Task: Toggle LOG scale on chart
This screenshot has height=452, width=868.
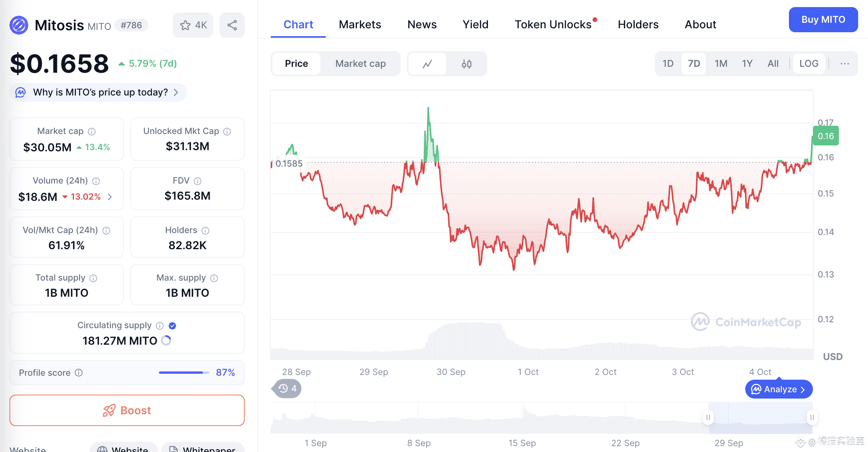Action: point(809,64)
